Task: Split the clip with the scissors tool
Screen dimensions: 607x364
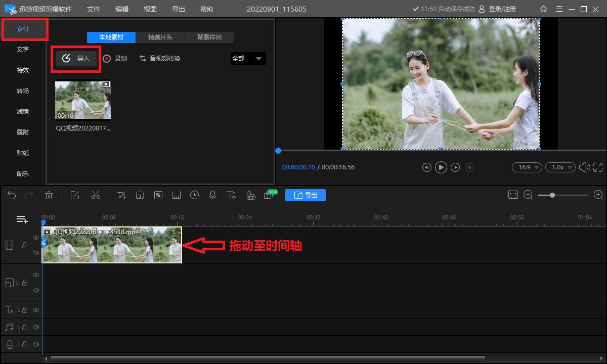Action: pyautogui.click(x=96, y=195)
